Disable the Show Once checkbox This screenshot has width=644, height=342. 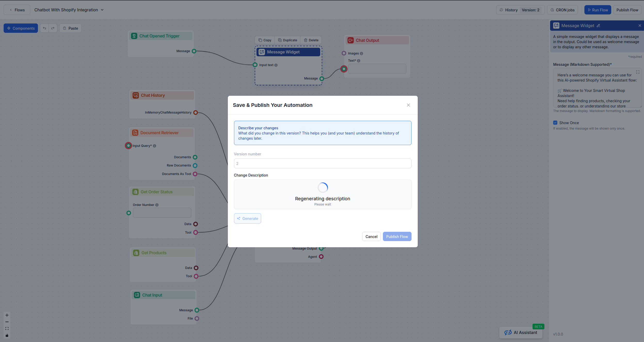point(555,123)
